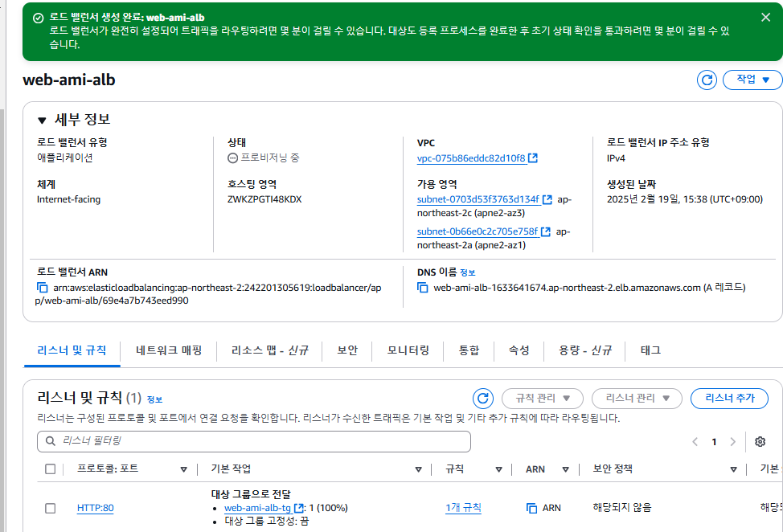
Task: Sort by 기본 작업 column
Action: (419, 469)
